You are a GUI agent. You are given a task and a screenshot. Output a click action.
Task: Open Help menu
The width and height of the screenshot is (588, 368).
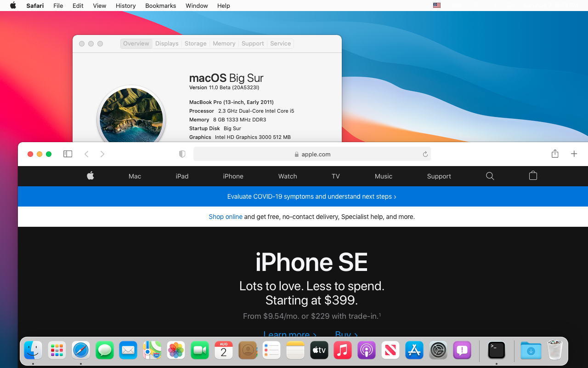click(224, 6)
